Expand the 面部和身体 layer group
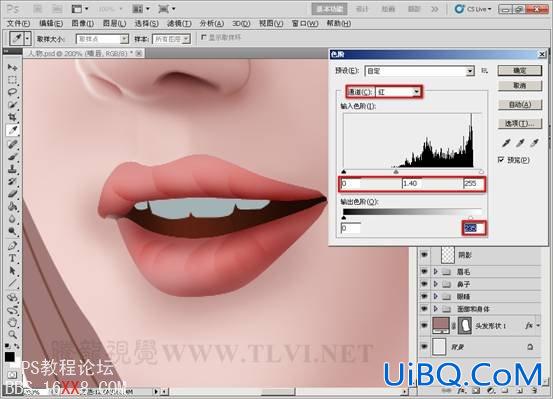 click(x=436, y=309)
